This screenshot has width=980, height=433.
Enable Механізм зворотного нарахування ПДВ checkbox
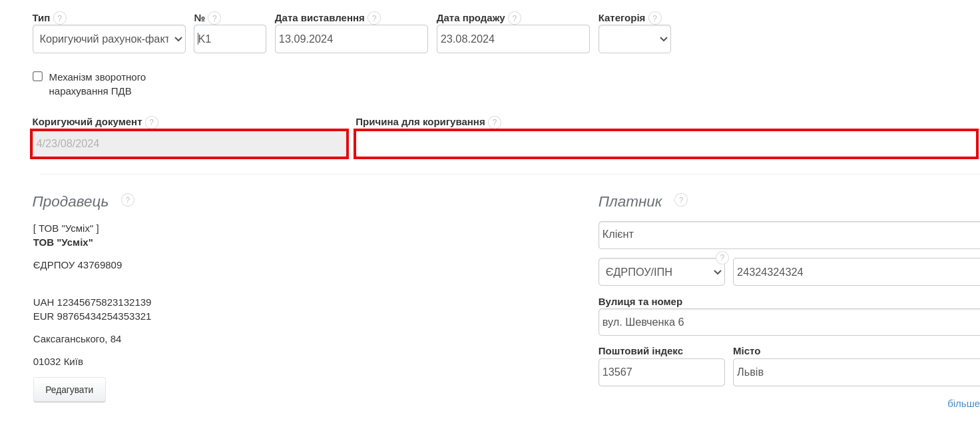pyautogui.click(x=38, y=77)
